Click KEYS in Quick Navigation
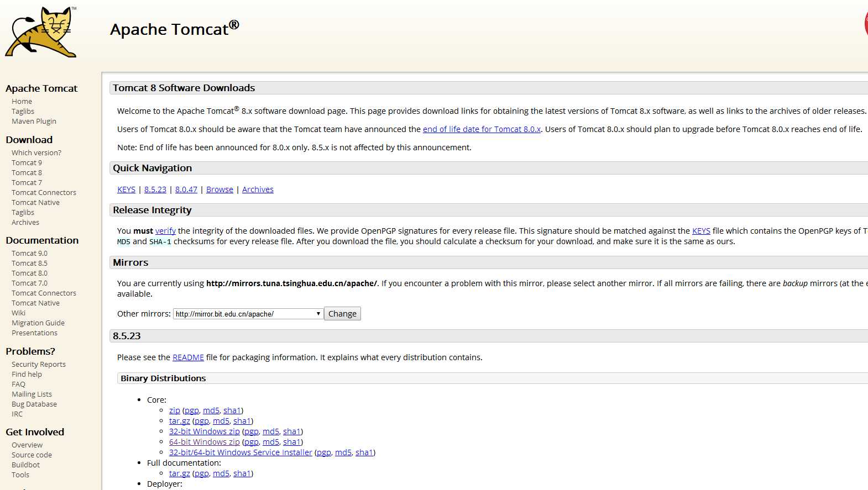The height and width of the screenshot is (490, 868). (x=126, y=189)
